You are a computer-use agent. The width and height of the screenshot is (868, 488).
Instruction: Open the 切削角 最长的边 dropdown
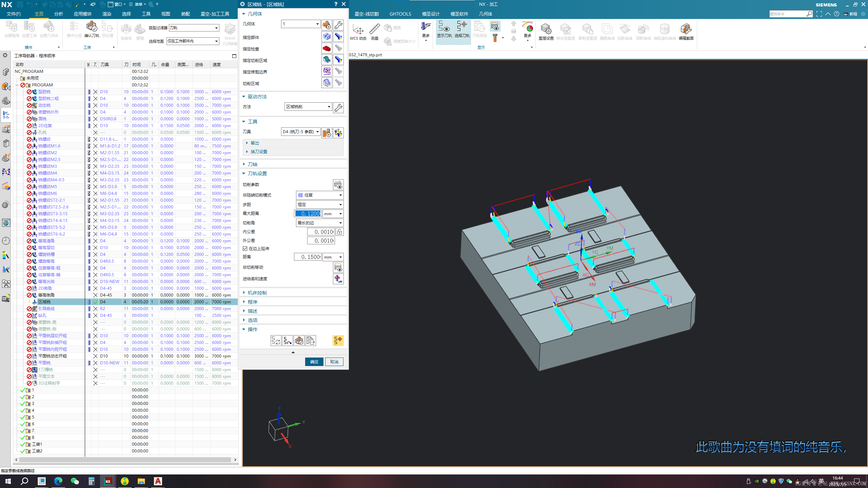coord(320,223)
